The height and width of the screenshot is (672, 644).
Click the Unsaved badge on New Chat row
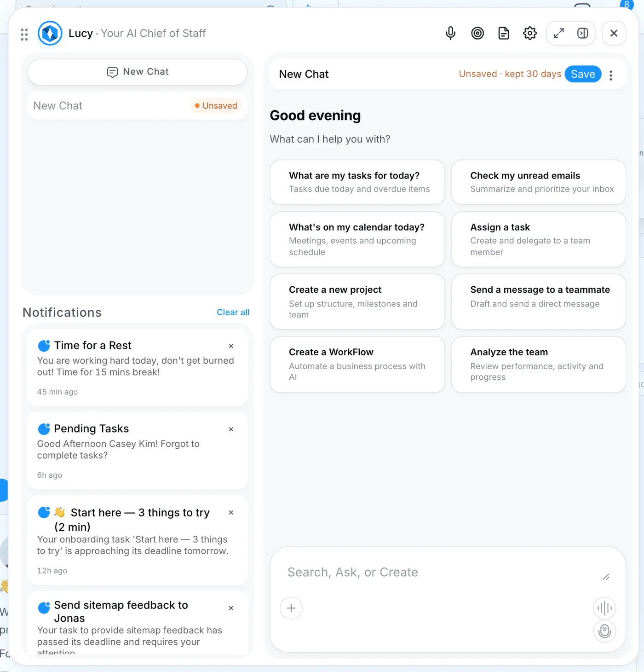[216, 106]
